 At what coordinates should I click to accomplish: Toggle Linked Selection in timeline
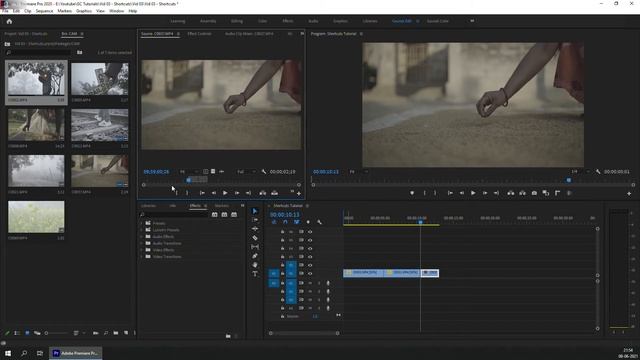(296, 222)
